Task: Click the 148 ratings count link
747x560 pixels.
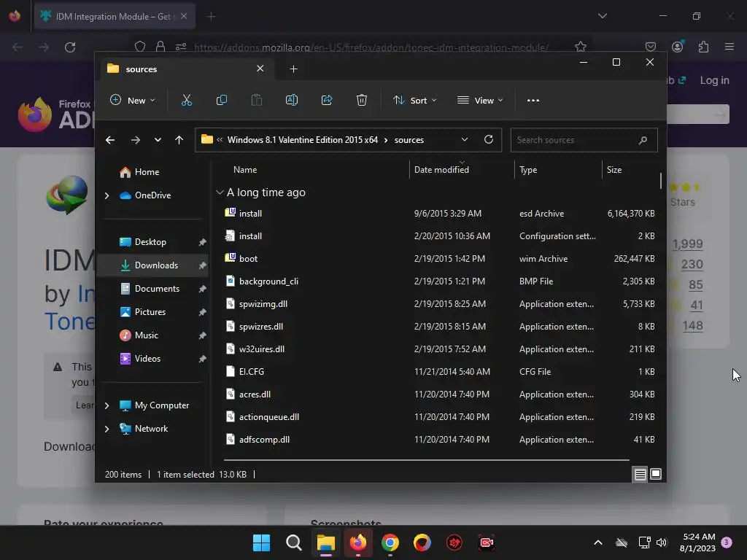Action: point(692,326)
